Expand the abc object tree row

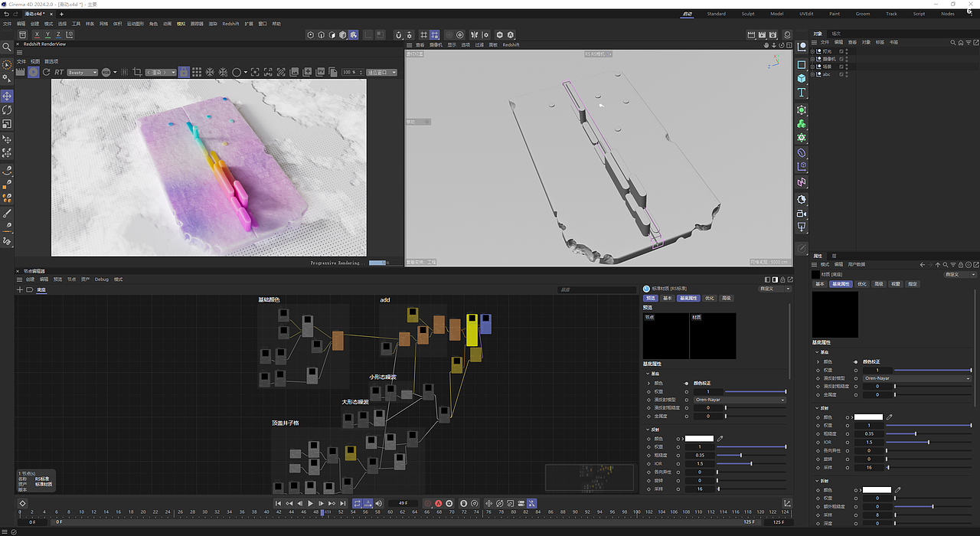[814, 74]
